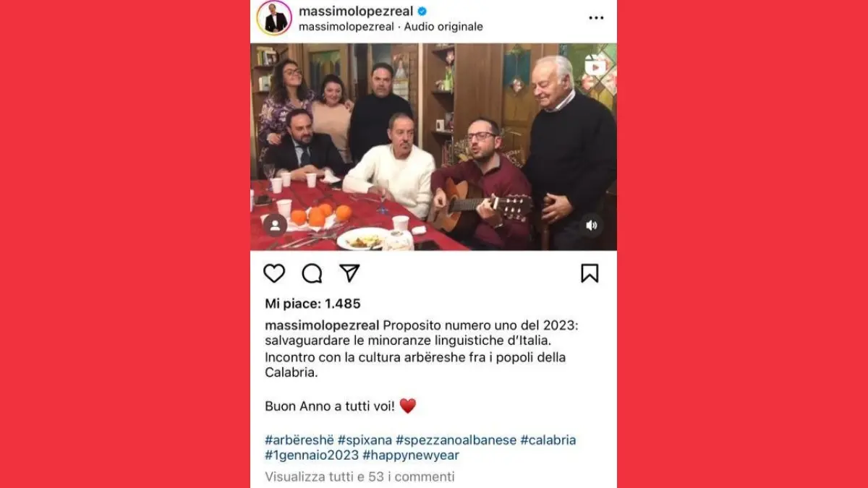Open the massimolopezreal username in the header

click(355, 11)
